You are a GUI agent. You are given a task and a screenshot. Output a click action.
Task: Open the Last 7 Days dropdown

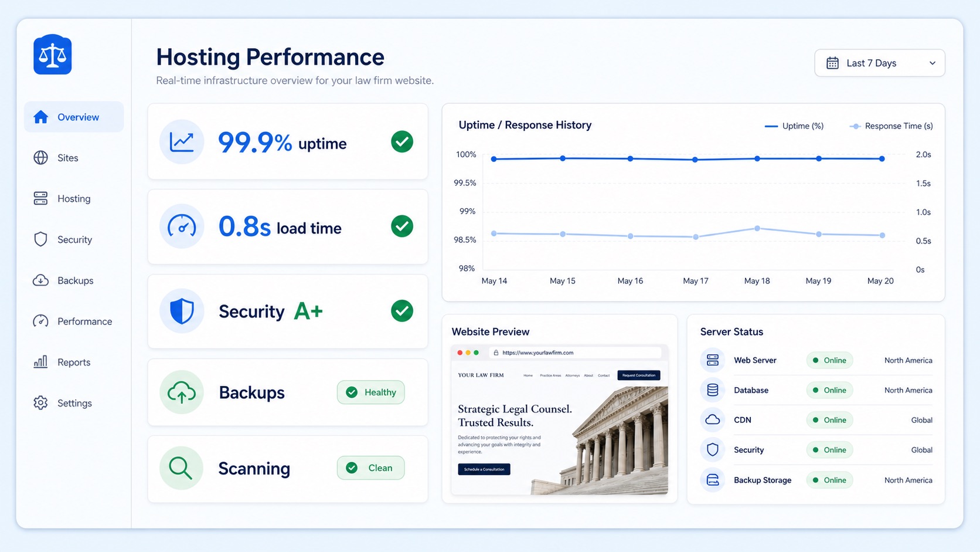879,63
